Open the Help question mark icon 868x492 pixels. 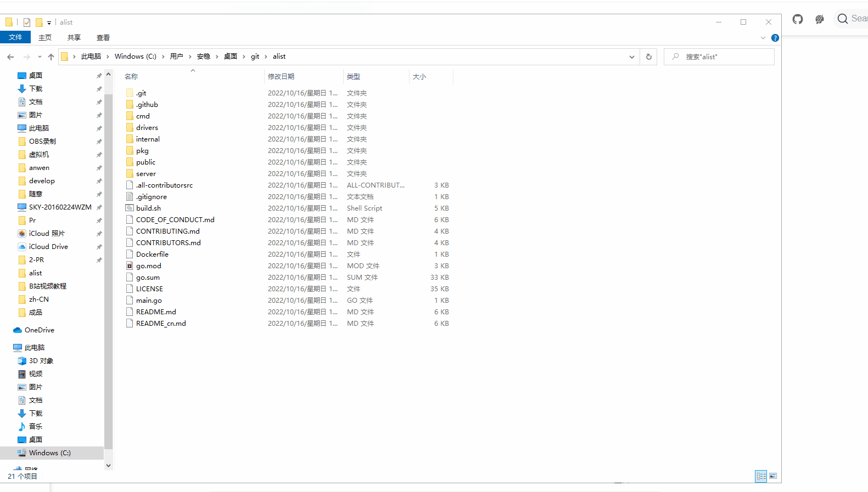point(775,38)
